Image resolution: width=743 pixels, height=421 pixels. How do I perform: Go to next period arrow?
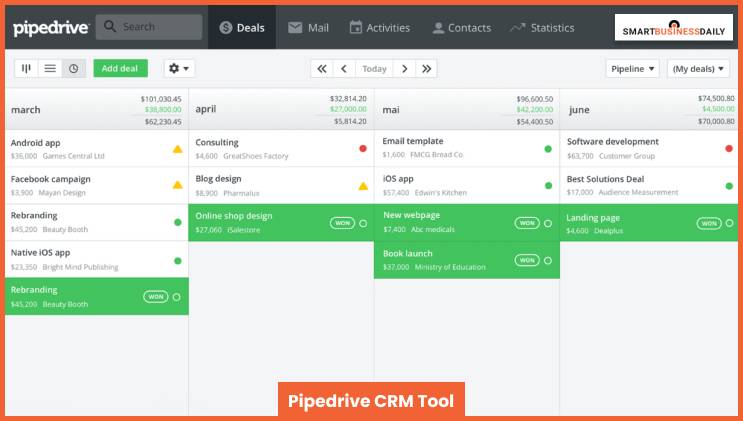(x=404, y=69)
